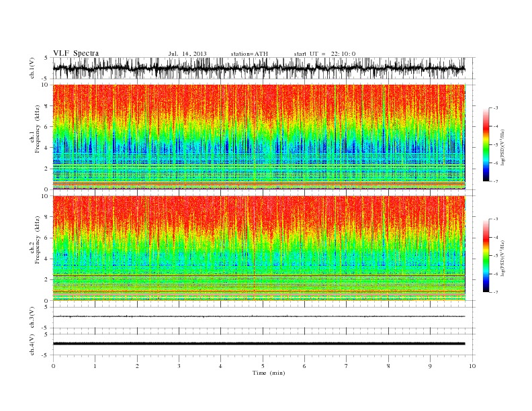Click the log(PSD) label of upper color bar

coord(502,148)
